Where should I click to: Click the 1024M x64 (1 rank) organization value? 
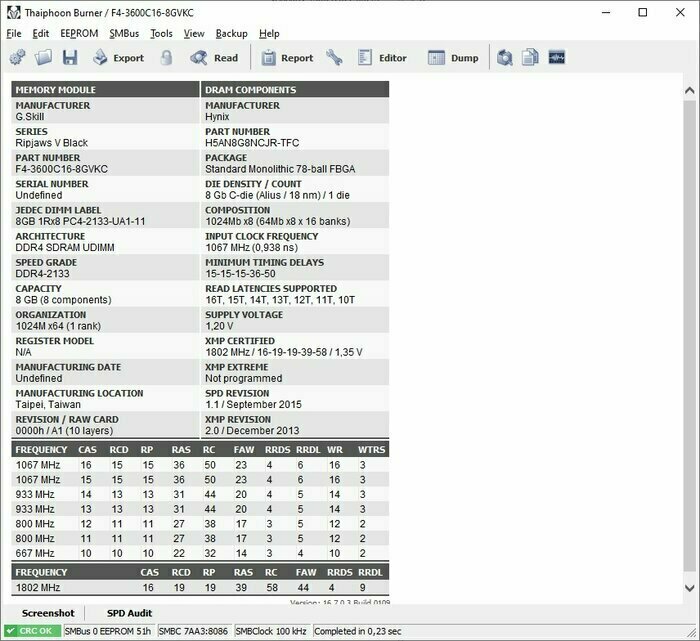pos(58,326)
